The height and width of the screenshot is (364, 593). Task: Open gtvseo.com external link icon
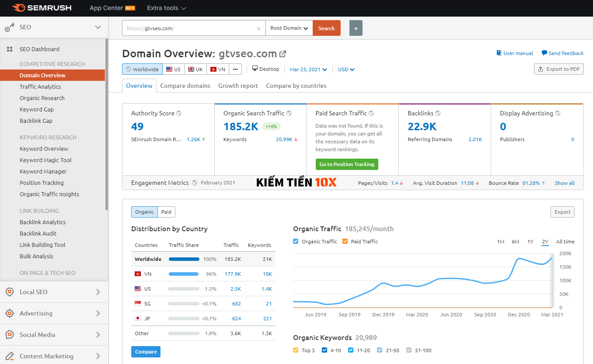coord(283,54)
